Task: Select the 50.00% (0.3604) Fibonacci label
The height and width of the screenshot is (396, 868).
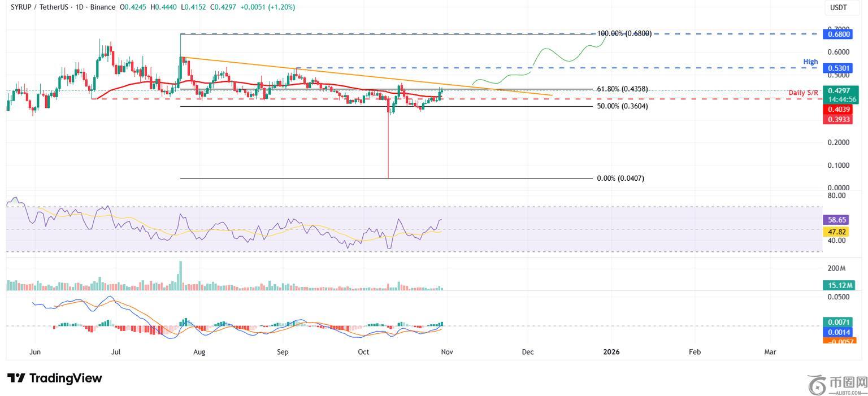Action: point(622,106)
